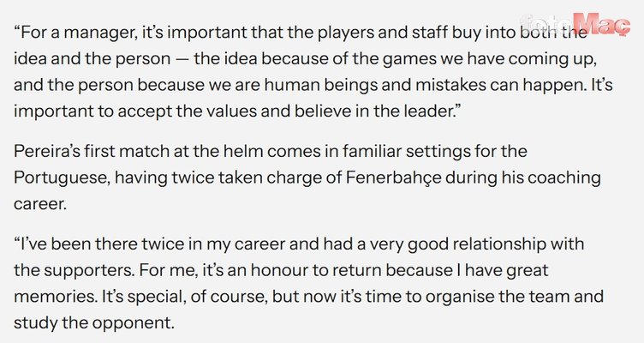Viewport: 644px width, 343px height.
Task: Click the phrase "I've been there twice"
Action: tap(92, 245)
